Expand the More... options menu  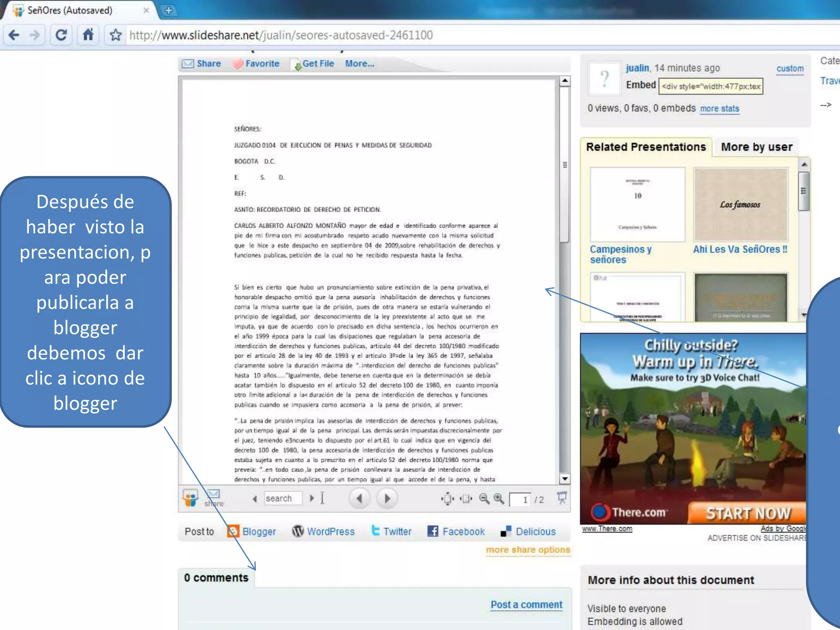point(359,64)
